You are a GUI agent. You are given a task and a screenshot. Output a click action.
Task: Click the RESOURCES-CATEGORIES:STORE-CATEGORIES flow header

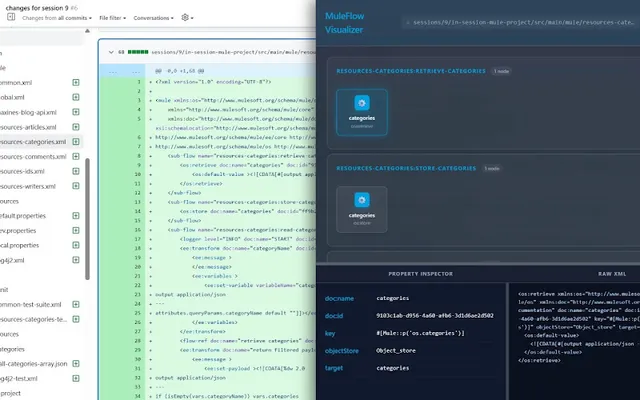(x=406, y=168)
